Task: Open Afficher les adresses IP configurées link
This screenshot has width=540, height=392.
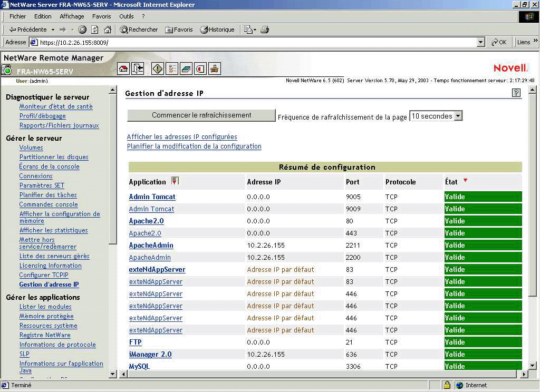Action: [182, 136]
